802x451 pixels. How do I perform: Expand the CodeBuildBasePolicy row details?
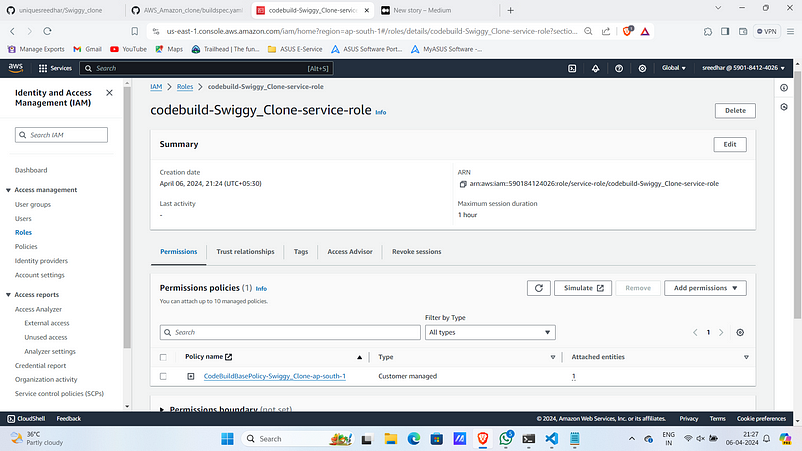click(x=191, y=376)
